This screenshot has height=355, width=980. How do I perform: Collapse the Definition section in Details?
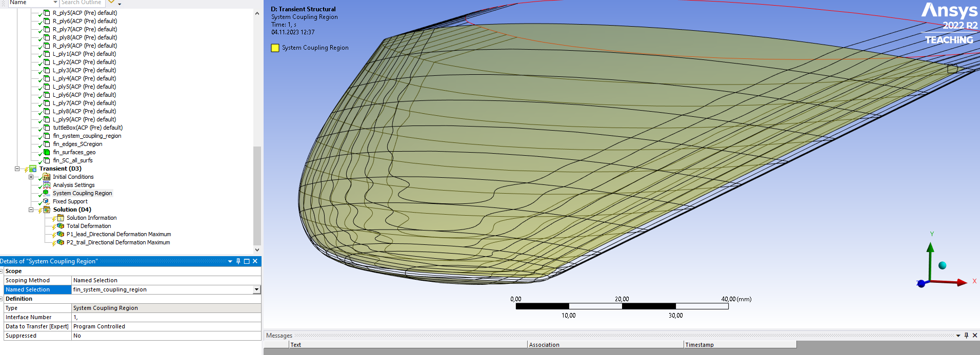(2, 299)
